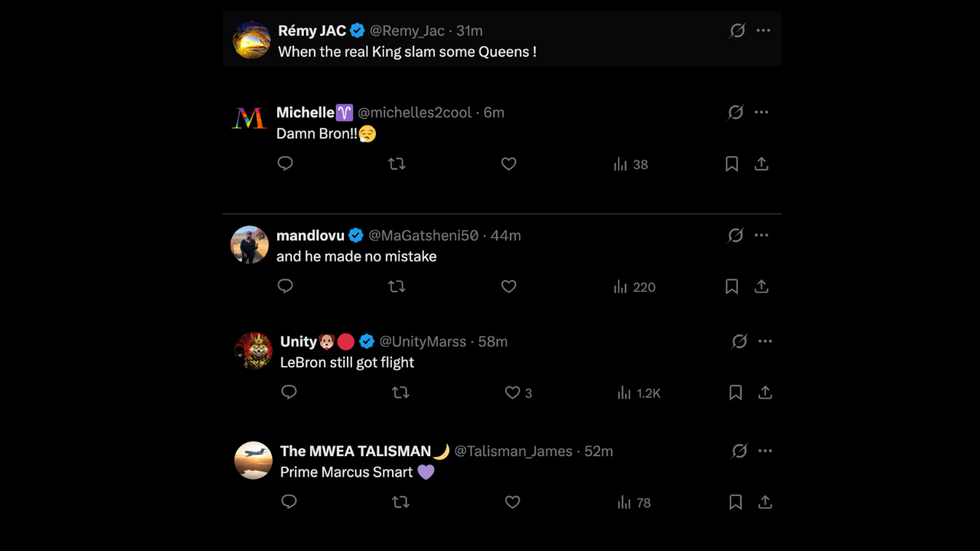
Task: Click mandlovu's profile avatar
Action: tap(250, 245)
